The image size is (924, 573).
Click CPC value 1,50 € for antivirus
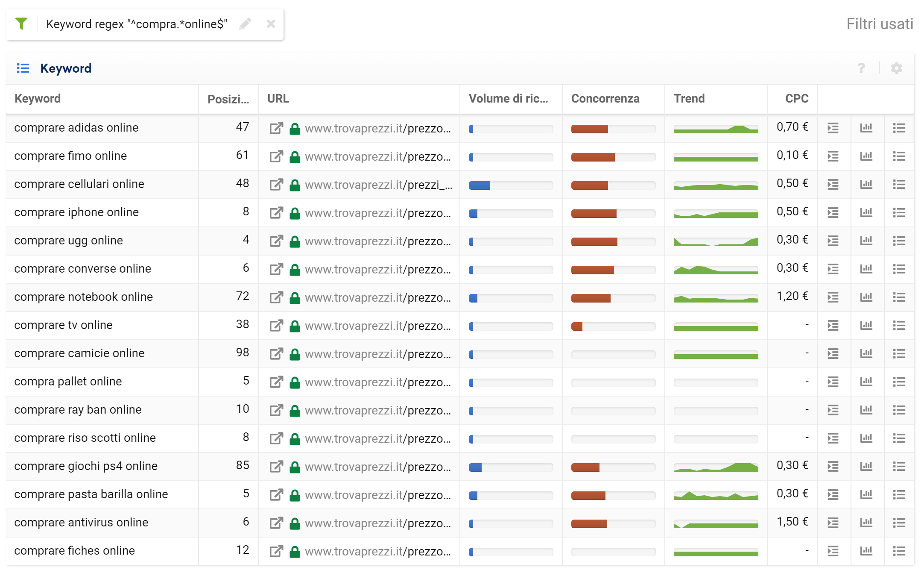792,522
